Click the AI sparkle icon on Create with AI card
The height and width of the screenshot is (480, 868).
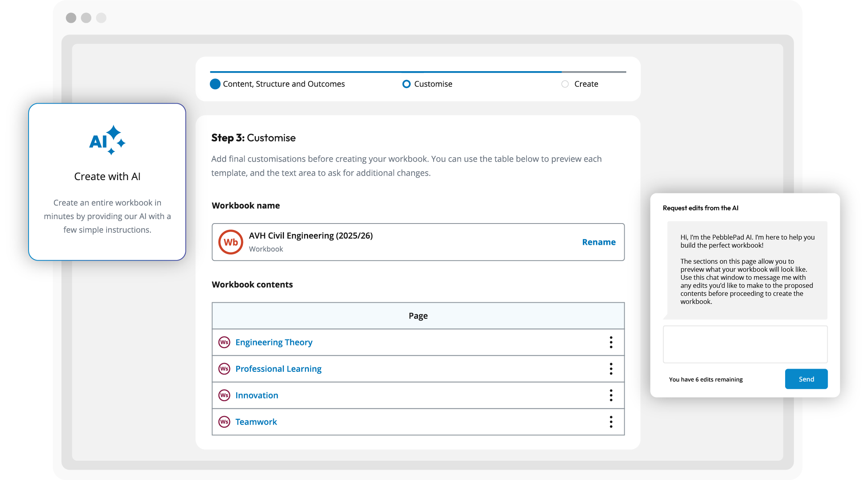[107, 140]
